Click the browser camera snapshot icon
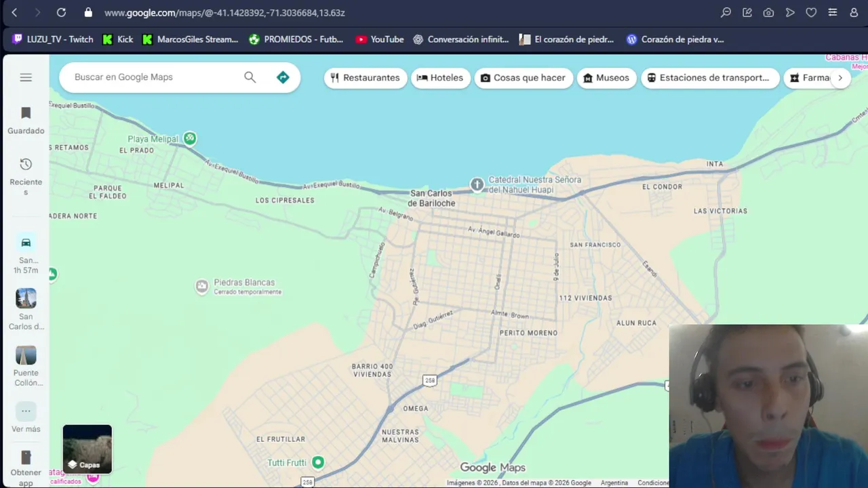 (768, 12)
